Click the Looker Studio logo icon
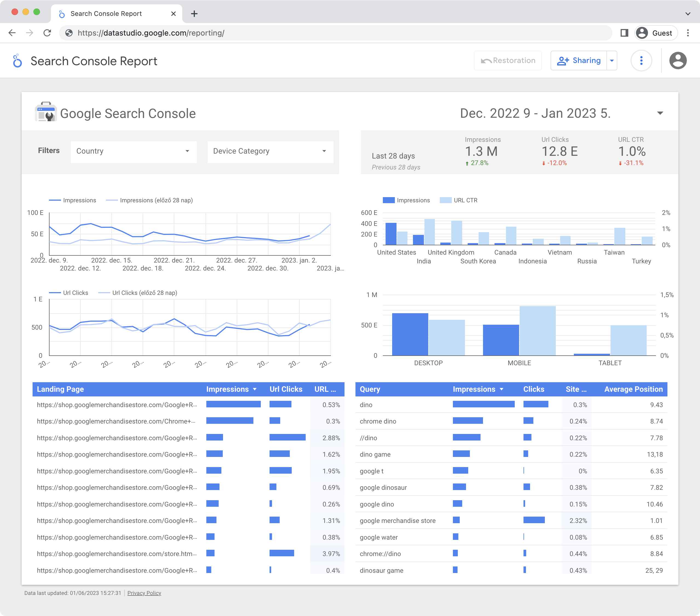Image resolution: width=700 pixels, height=616 pixels. (17, 61)
